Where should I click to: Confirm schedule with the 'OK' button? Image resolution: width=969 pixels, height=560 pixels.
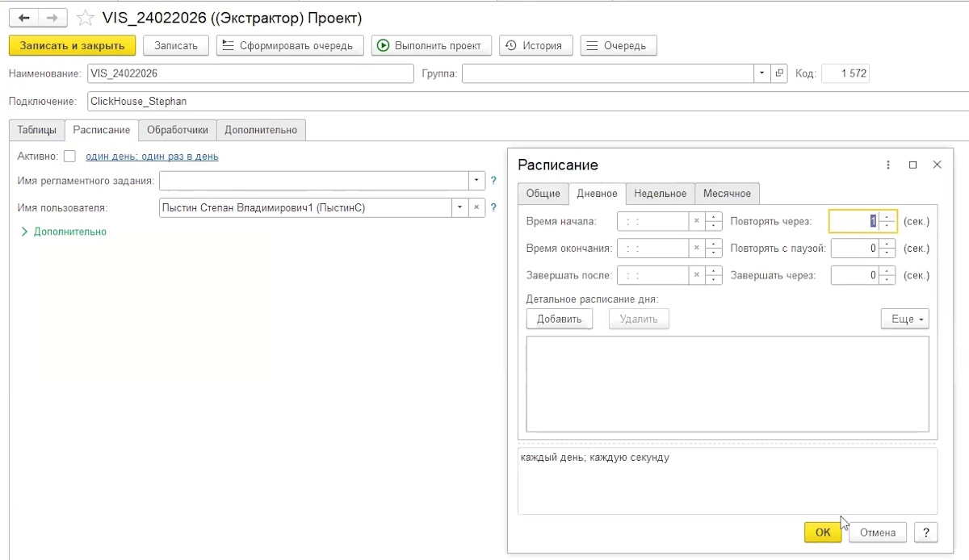pyautogui.click(x=823, y=532)
